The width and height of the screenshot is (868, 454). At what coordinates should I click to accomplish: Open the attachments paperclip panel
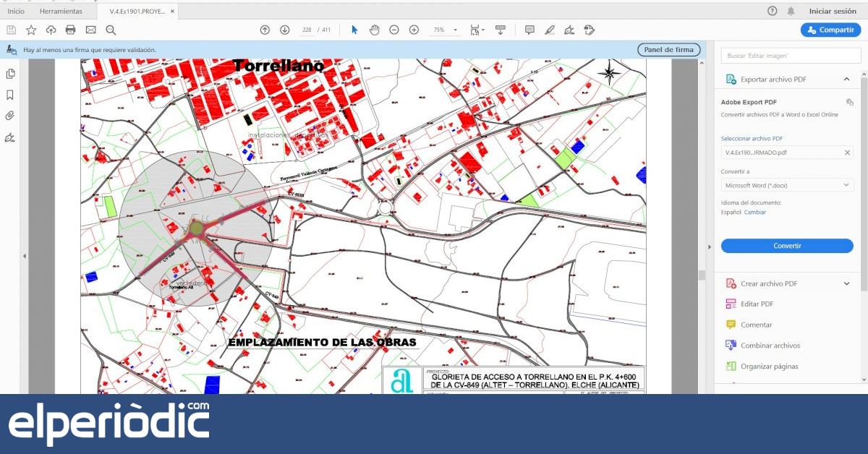[x=10, y=116]
